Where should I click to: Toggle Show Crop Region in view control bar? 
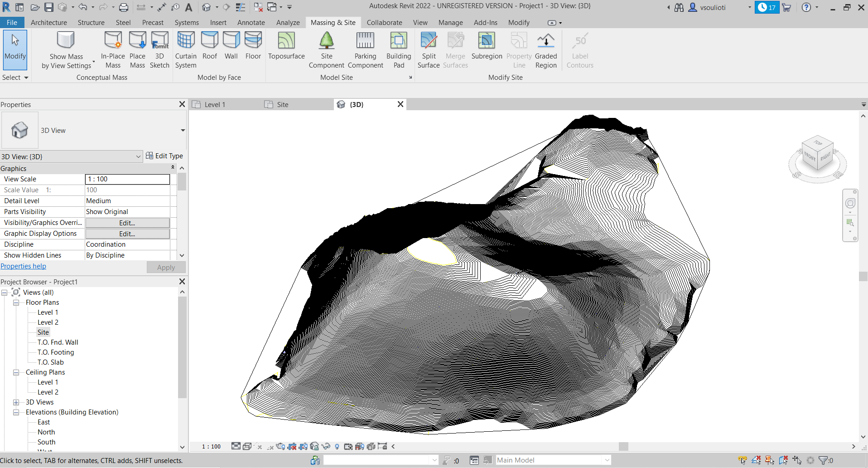coord(303,446)
